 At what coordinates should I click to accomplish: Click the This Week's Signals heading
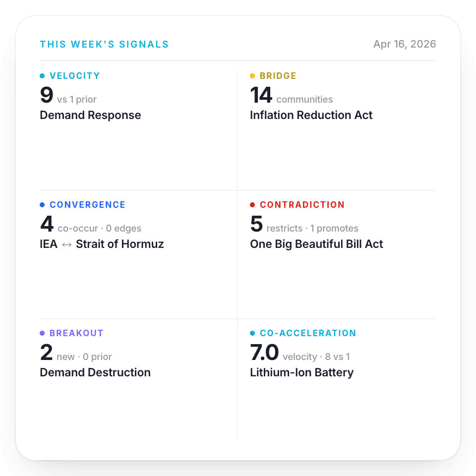pyautogui.click(x=104, y=44)
